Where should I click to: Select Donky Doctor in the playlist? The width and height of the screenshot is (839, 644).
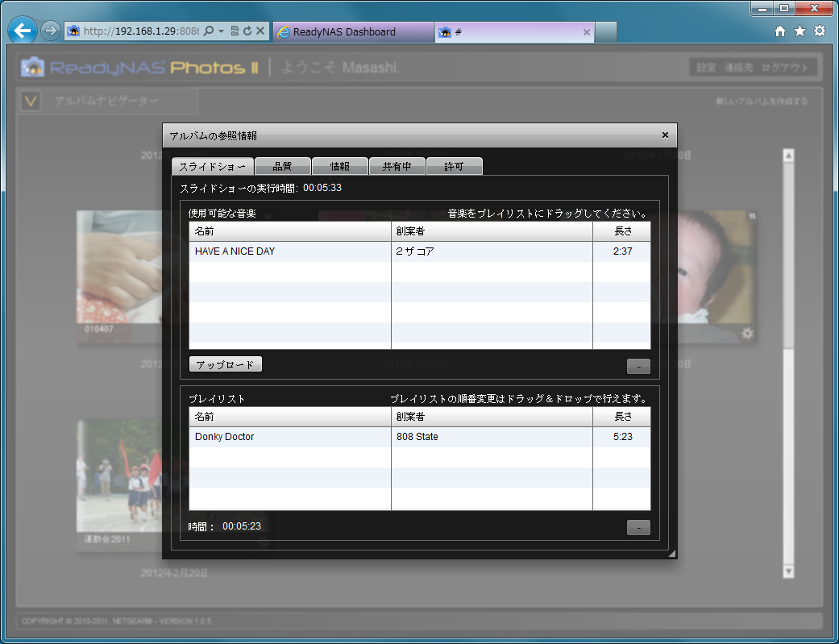(290, 437)
